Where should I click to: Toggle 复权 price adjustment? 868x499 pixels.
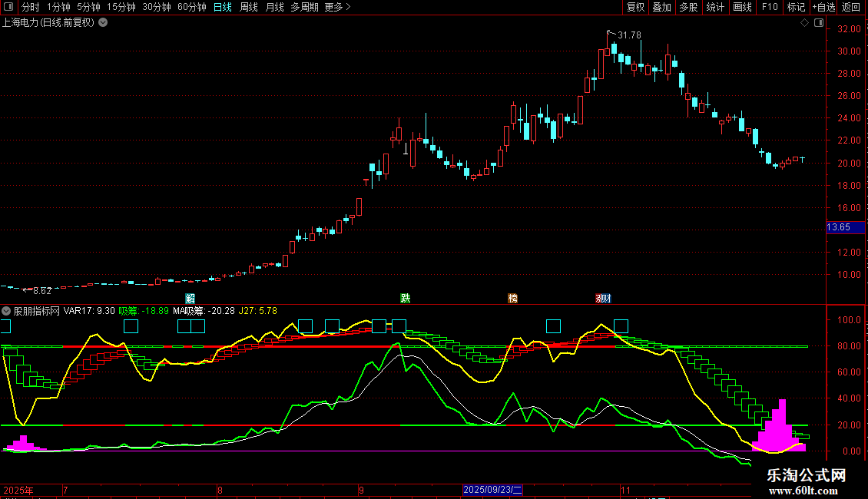(636, 7)
